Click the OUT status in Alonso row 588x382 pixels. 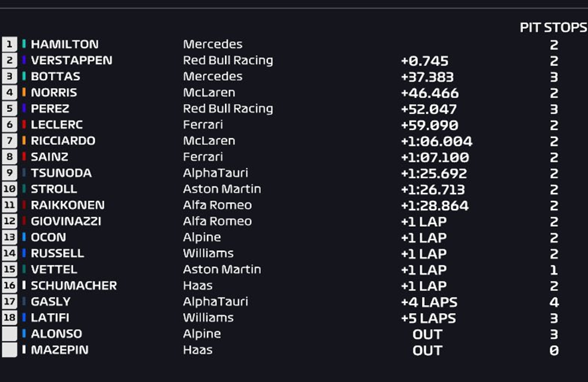[x=427, y=334]
